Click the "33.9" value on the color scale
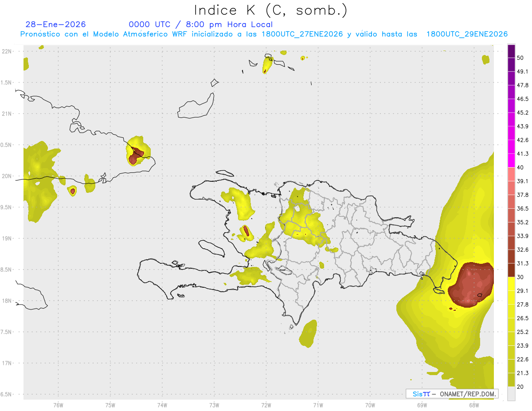 [523, 236]
